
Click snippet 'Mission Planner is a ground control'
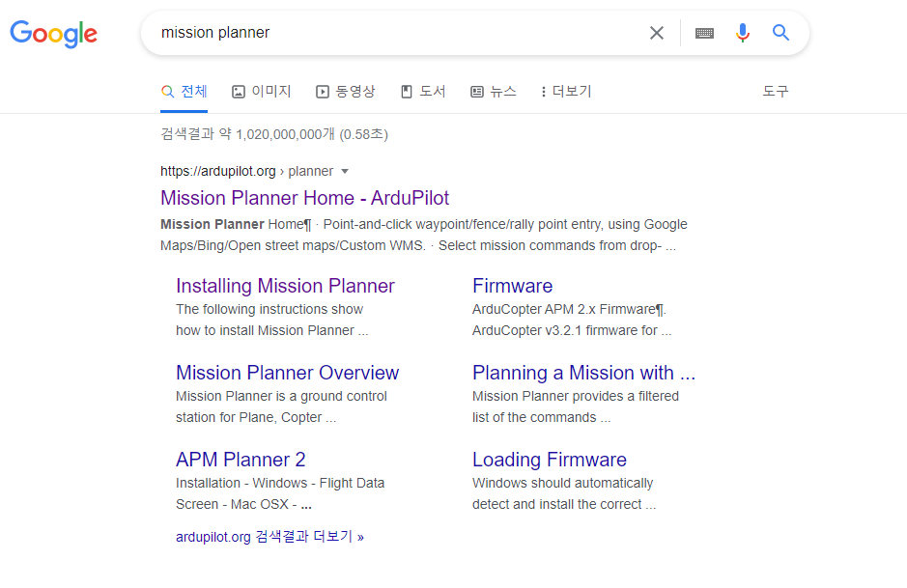[282, 396]
